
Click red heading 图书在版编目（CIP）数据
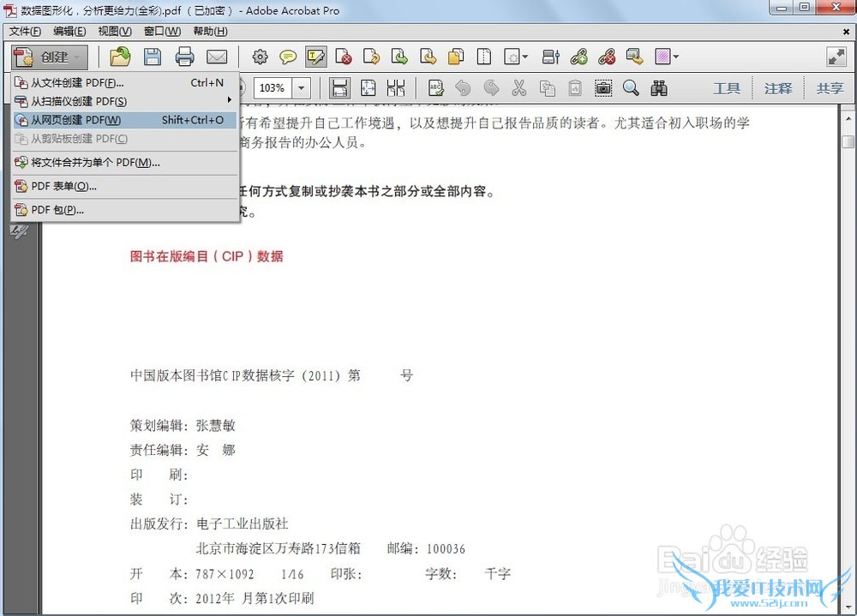(207, 256)
